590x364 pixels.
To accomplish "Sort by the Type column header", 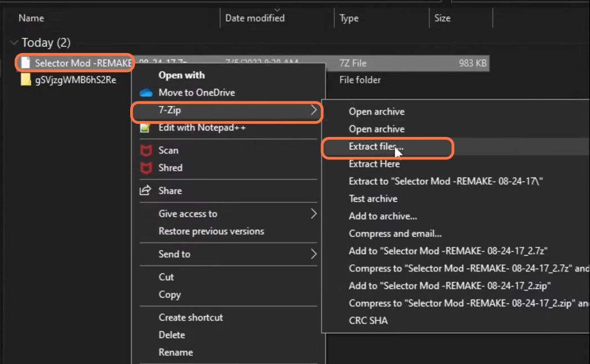I will click(349, 18).
